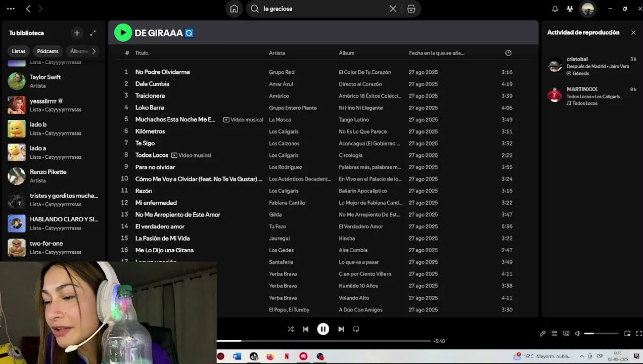This screenshot has width=643, height=364.
Task: Select the Listas filter chip
Action: (19, 51)
